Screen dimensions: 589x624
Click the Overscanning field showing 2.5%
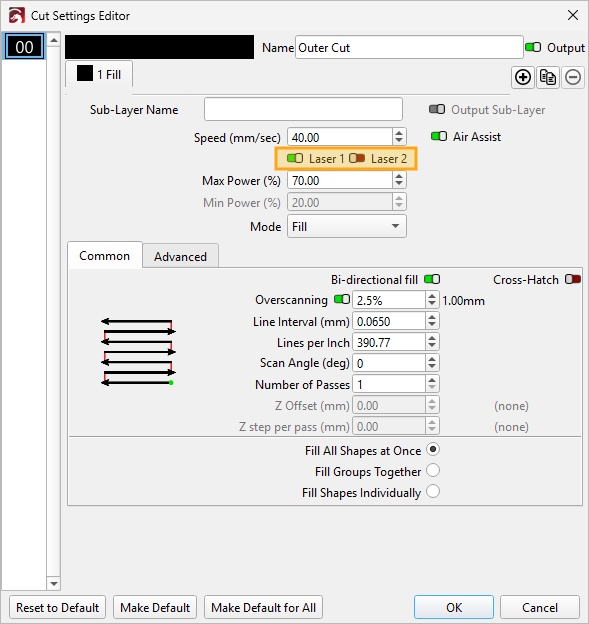click(x=389, y=300)
